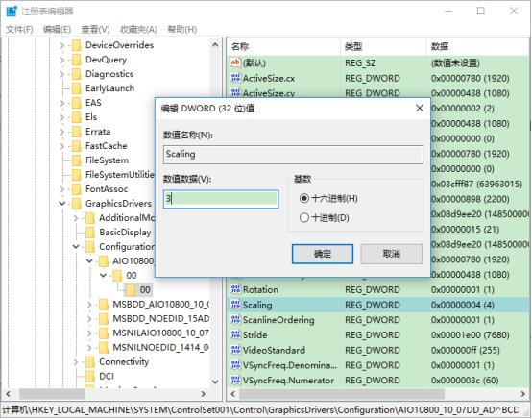Image resolution: width=532 pixels, height=419 pixels.
Task: Click the DeviceOverrides folder icon
Action: (77, 45)
